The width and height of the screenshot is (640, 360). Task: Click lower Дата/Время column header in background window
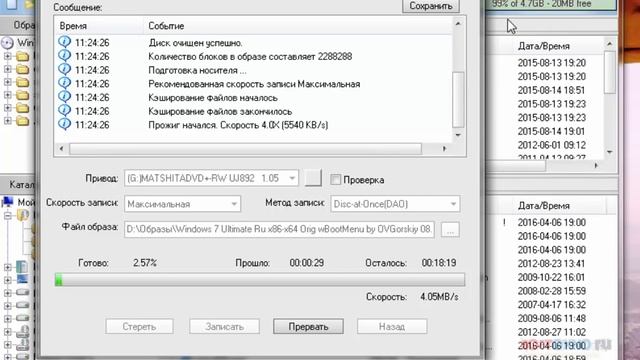click(x=544, y=206)
